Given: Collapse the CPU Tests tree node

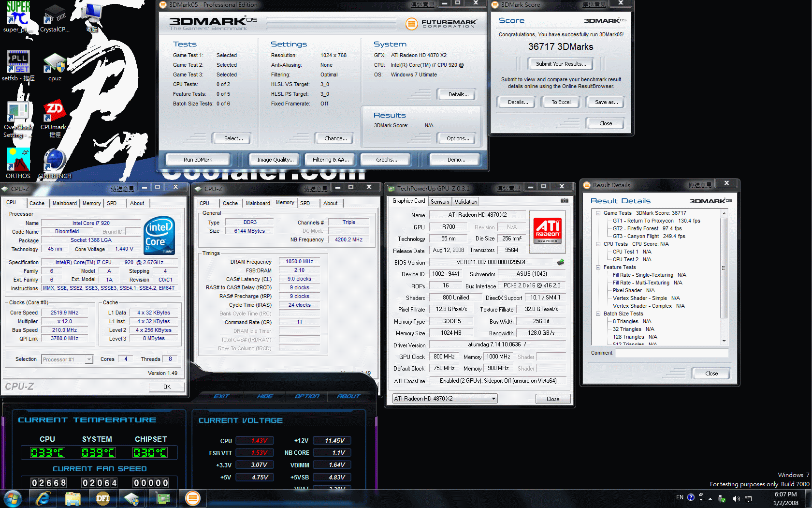Looking at the screenshot, I should [x=598, y=244].
